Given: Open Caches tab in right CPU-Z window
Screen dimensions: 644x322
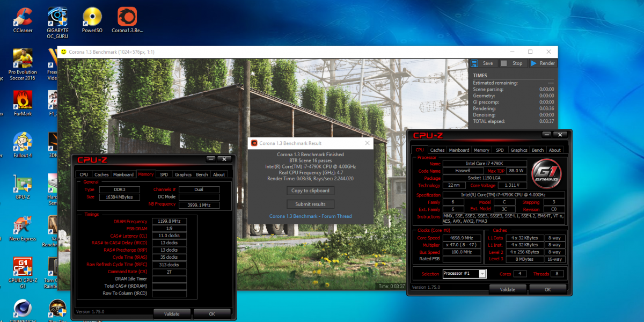Looking at the screenshot, I should pyautogui.click(x=437, y=150).
